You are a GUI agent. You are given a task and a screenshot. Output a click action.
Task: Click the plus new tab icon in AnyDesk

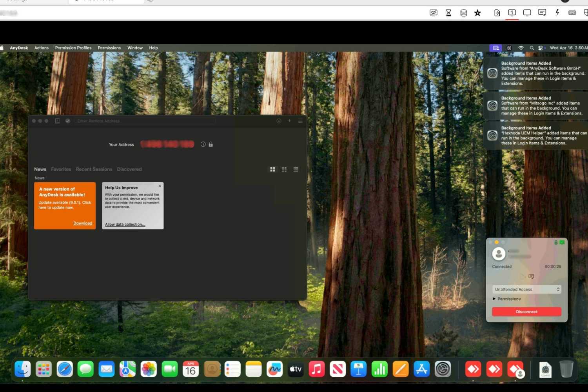click(289, 121)
